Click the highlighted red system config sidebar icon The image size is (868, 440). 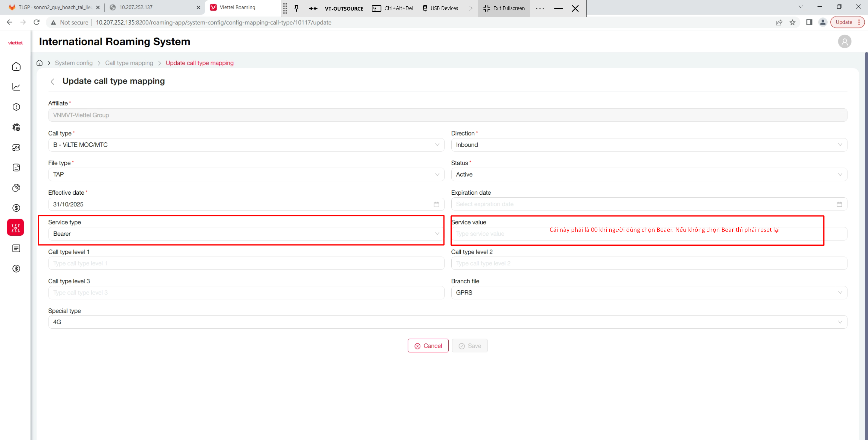point(15,228)
